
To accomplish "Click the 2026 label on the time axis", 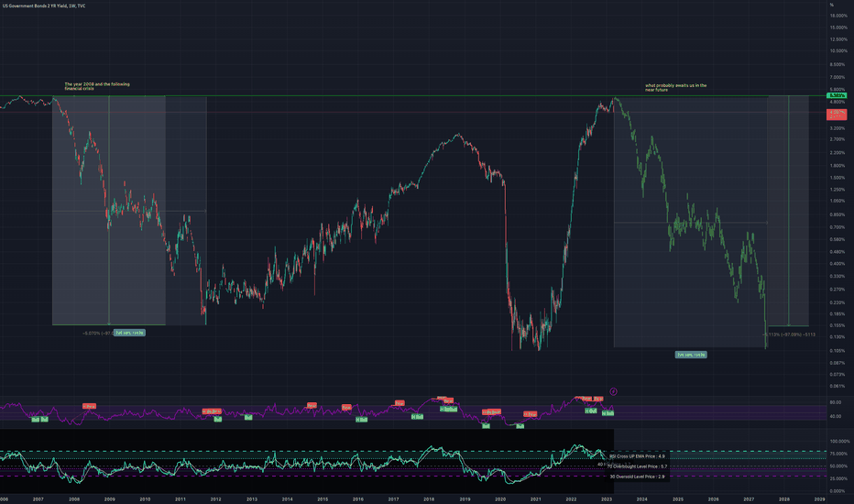I will tap(713, 499).
